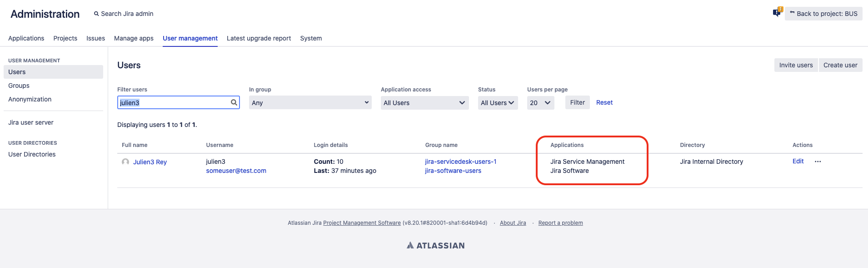Open the Julien3 Rey user profile link
This screenshot has height=268, width=868.
tap(150, 162)
